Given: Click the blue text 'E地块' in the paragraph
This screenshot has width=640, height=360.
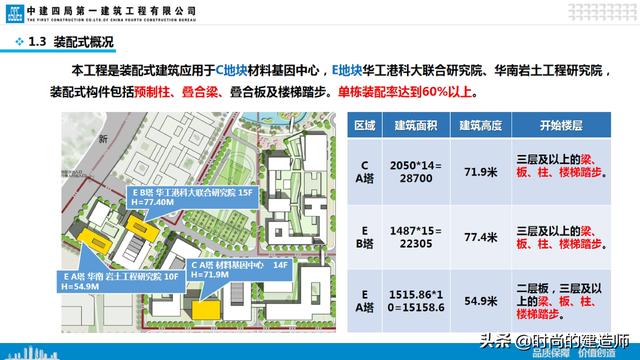Looking at the screenshot, I should pyautogui.click(x=347, y=71).
